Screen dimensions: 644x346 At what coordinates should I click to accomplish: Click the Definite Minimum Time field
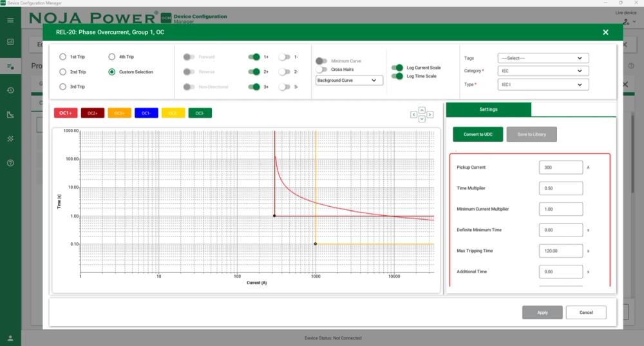pyautogui.click(x=561, y=230)
